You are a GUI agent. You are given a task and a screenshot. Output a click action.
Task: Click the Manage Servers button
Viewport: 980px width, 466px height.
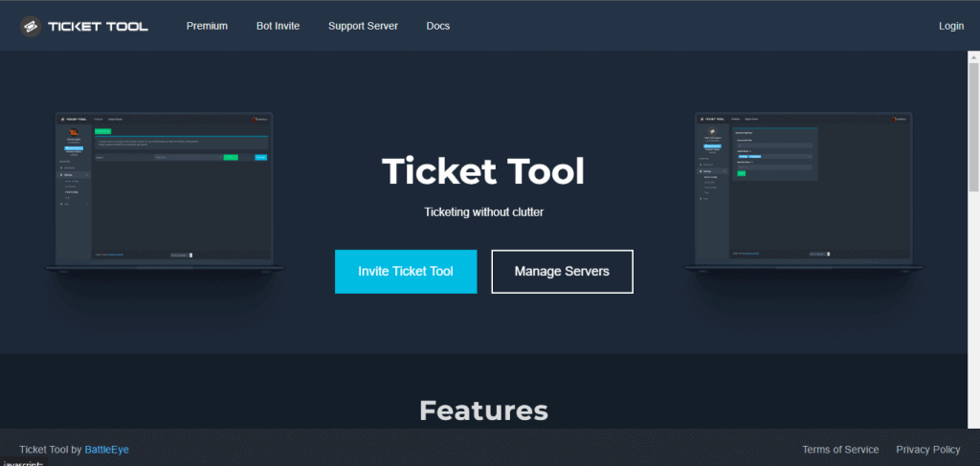(562, 272)
